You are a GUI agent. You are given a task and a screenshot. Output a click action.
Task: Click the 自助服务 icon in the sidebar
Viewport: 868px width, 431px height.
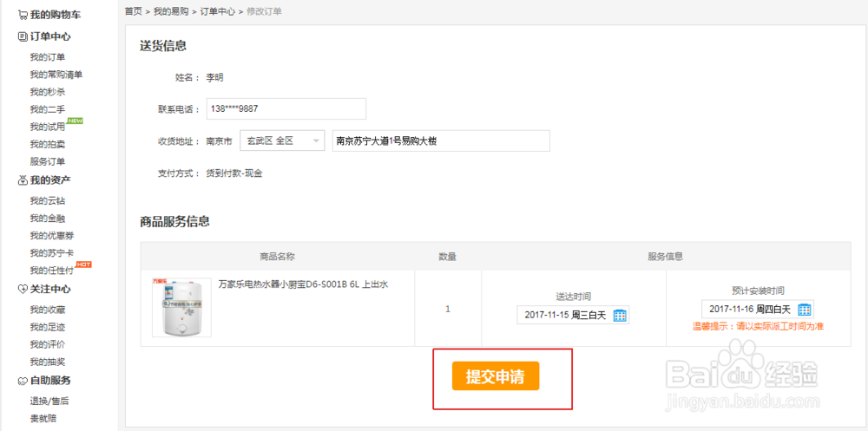23,381
